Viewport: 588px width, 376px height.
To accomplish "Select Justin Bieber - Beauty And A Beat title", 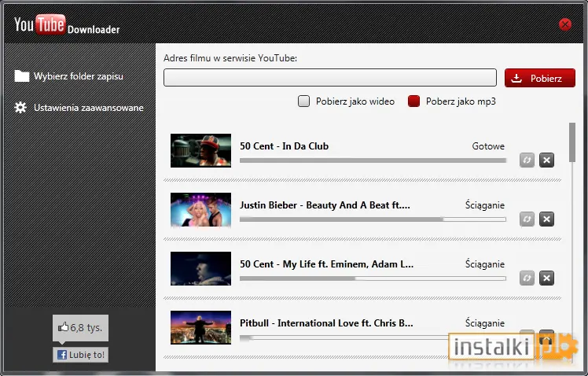I will point(325,205).
